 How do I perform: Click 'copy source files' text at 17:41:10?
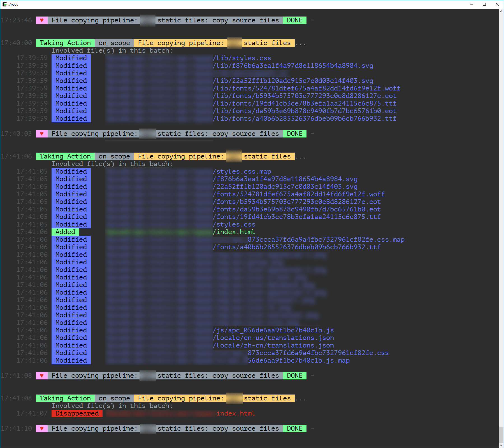(246, 428)
